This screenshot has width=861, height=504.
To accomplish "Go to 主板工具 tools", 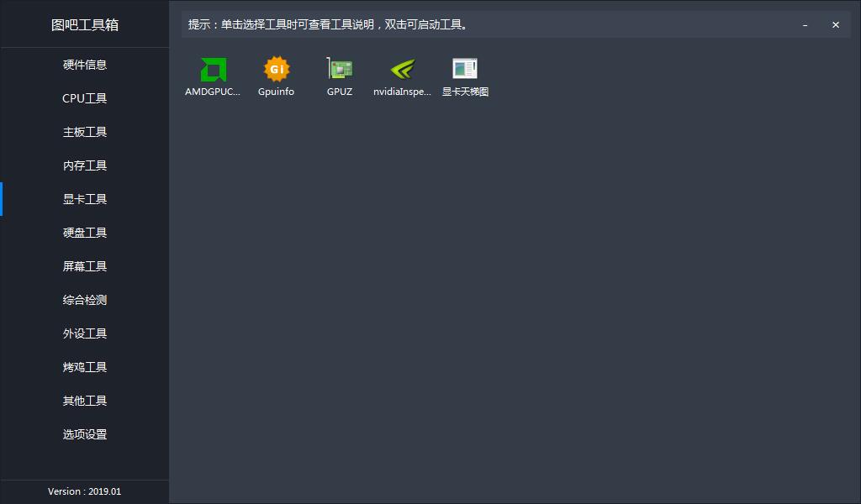I will [x=84, y=132].
